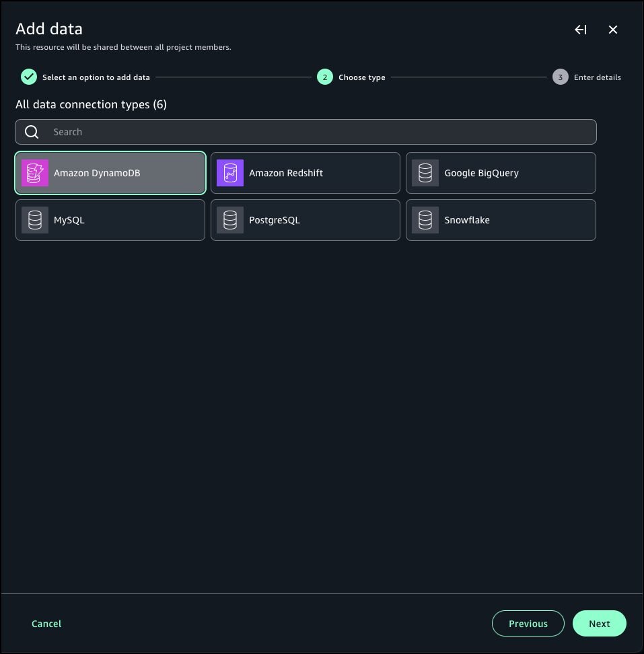The image size is (644, 654).
Task: Choose the Amazon Redshift label
Action: [286, 173]
